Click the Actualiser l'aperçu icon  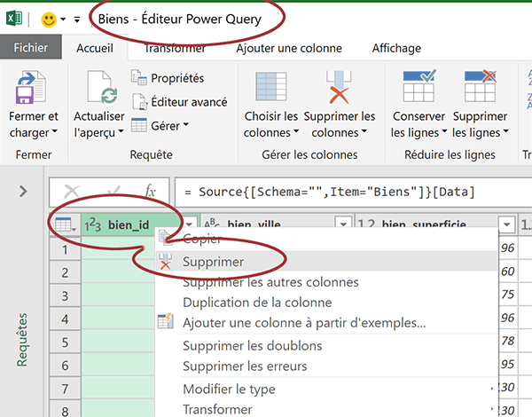(x=103, y=87)
